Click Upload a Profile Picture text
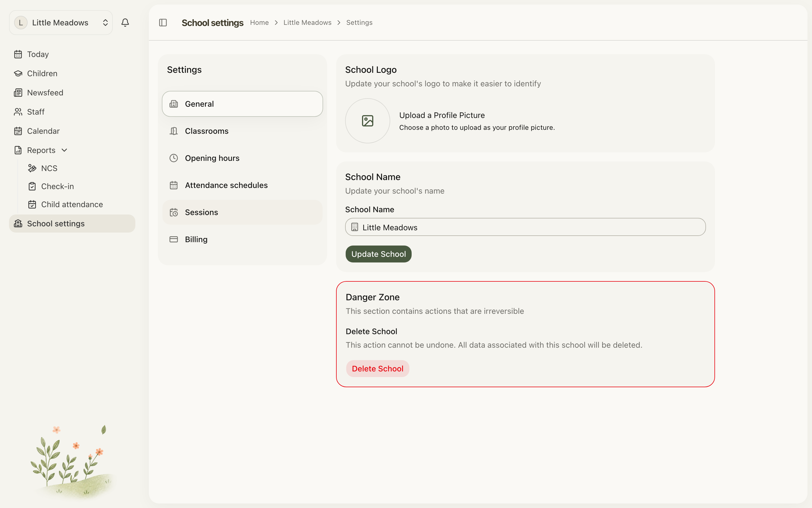812x508 pixels. [x=442, y=115]
